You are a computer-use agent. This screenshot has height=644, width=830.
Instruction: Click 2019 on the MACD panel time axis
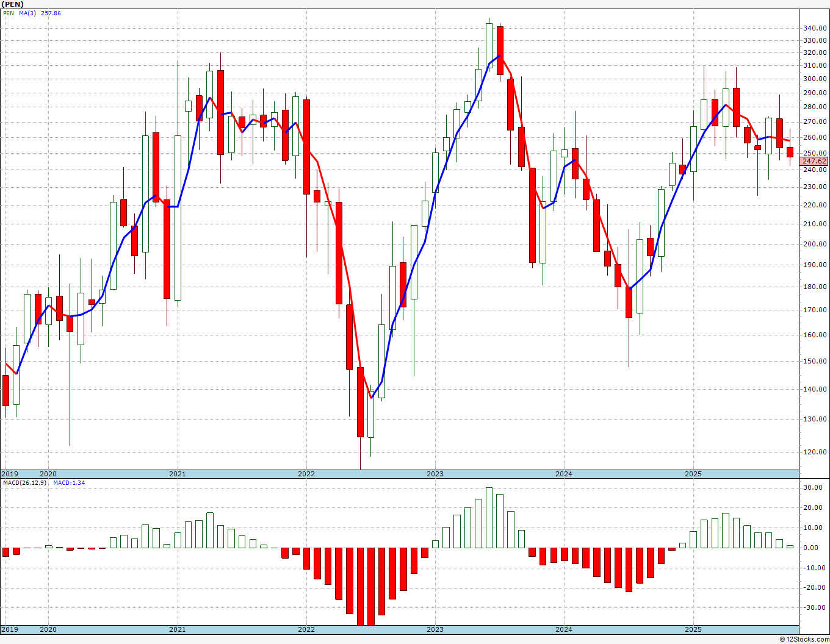pyautogui.click(x=10, y=629)
